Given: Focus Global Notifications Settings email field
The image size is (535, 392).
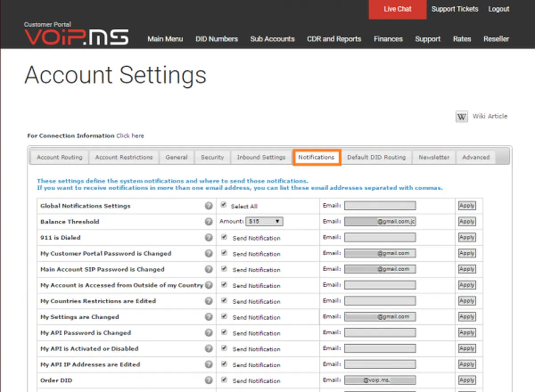Looking at the screenshot, I should tap(380, 206).
